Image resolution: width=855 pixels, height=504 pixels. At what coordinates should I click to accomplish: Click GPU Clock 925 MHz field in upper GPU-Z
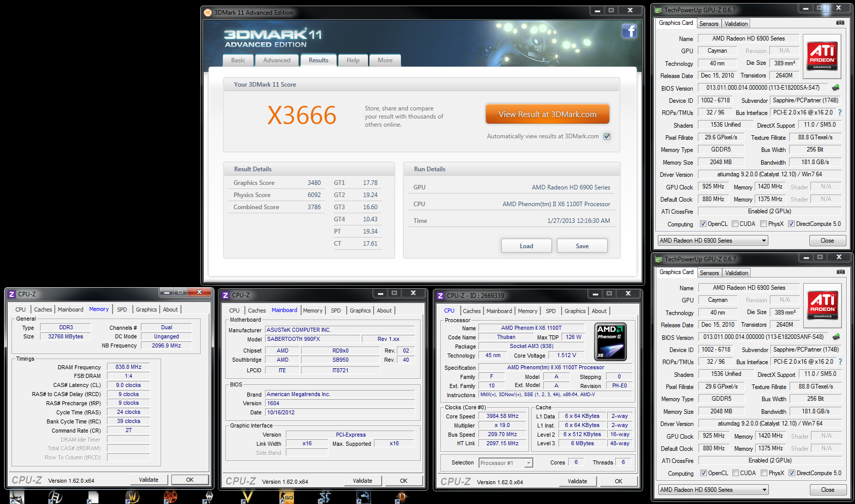[714, 186]
